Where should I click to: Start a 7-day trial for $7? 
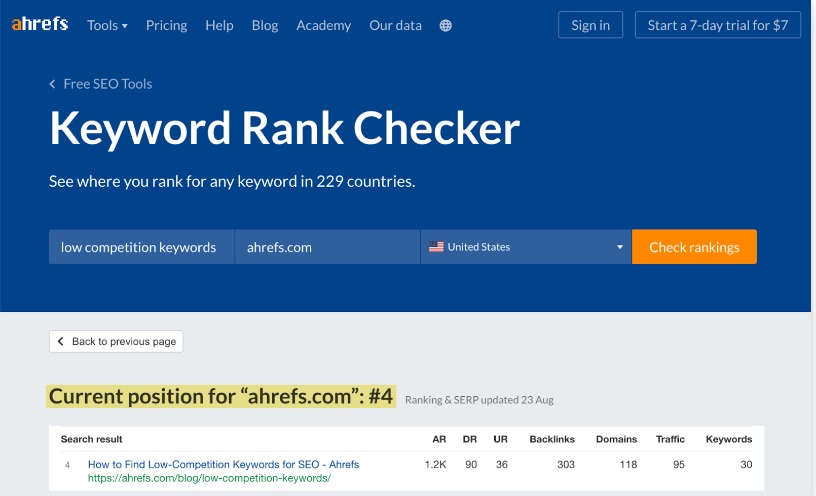point(718,25)
